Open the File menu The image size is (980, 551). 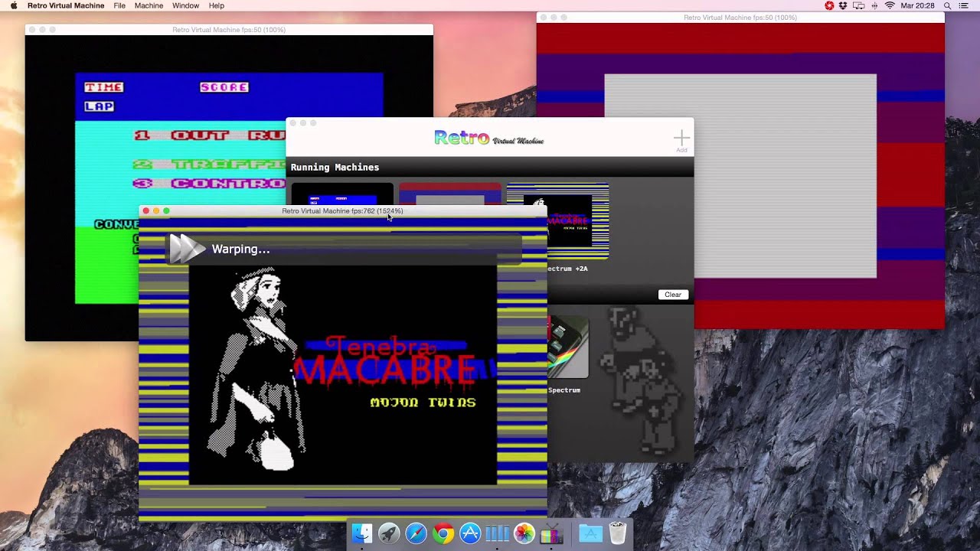tap(119, 5)
